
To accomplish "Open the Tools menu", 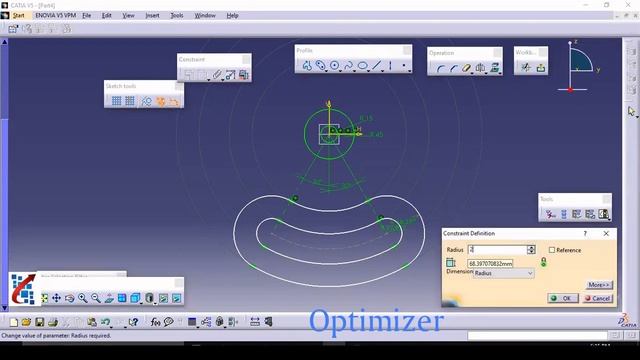I will point(177,16).
